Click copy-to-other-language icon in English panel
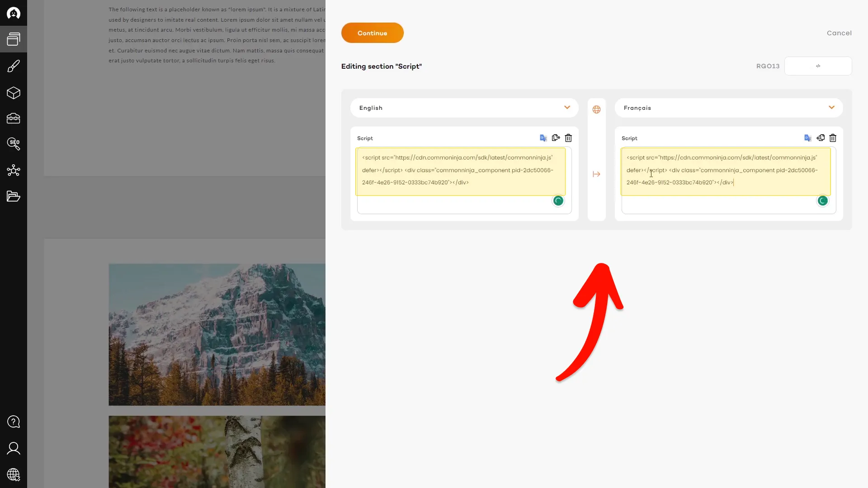Image resolution: width=868 pixels, height=488 pixels. click(x=556, y=138)
